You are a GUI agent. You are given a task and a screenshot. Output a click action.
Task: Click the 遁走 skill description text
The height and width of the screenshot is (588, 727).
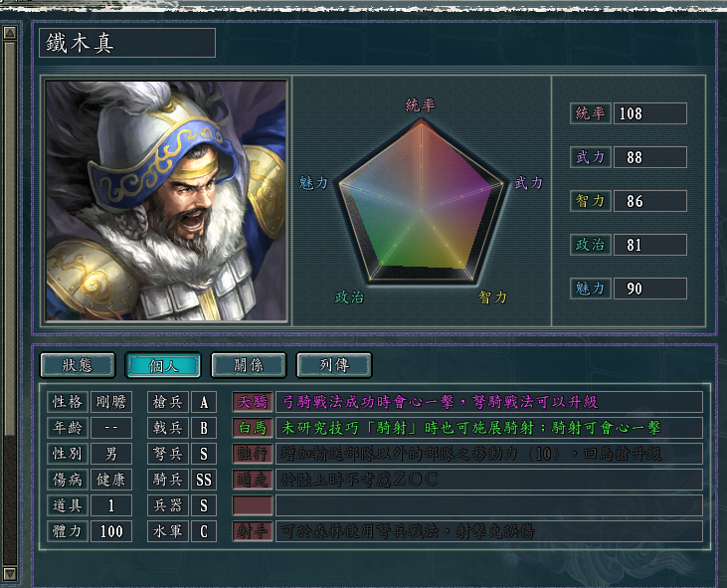(359, 480)
